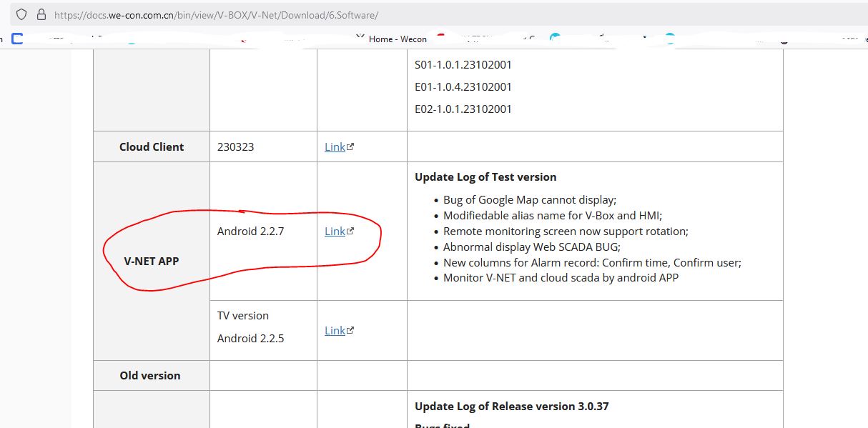Click the S01-1.0.1.23102001 firmware text
868x428 pixels.
463,64
